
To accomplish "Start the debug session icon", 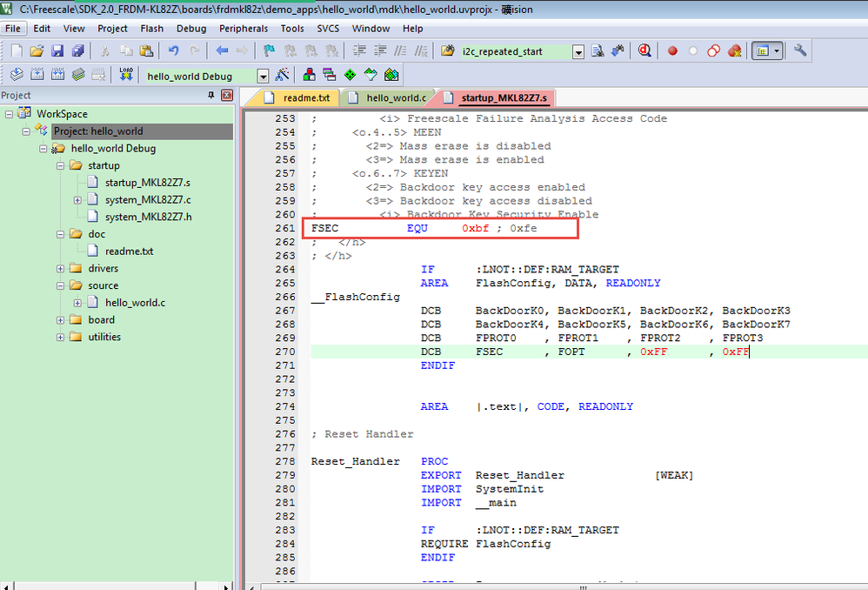I will click(645, 51).
